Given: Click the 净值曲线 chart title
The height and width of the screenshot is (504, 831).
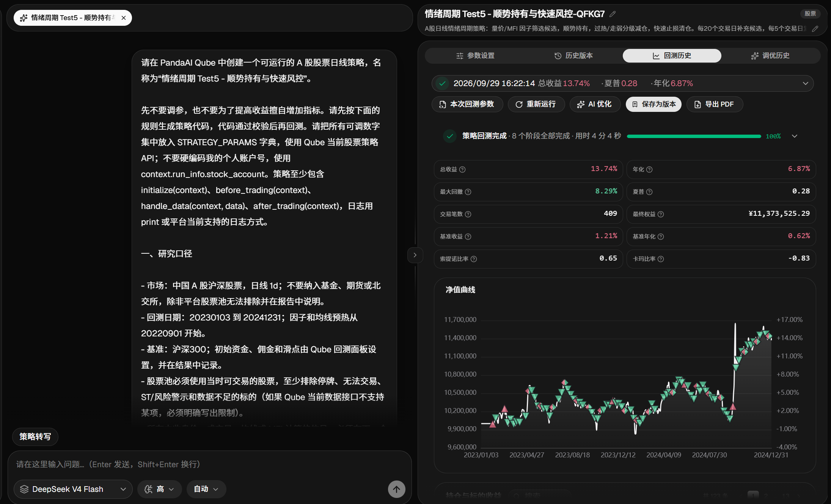Looking at the screenshot, I should (460, 290).
